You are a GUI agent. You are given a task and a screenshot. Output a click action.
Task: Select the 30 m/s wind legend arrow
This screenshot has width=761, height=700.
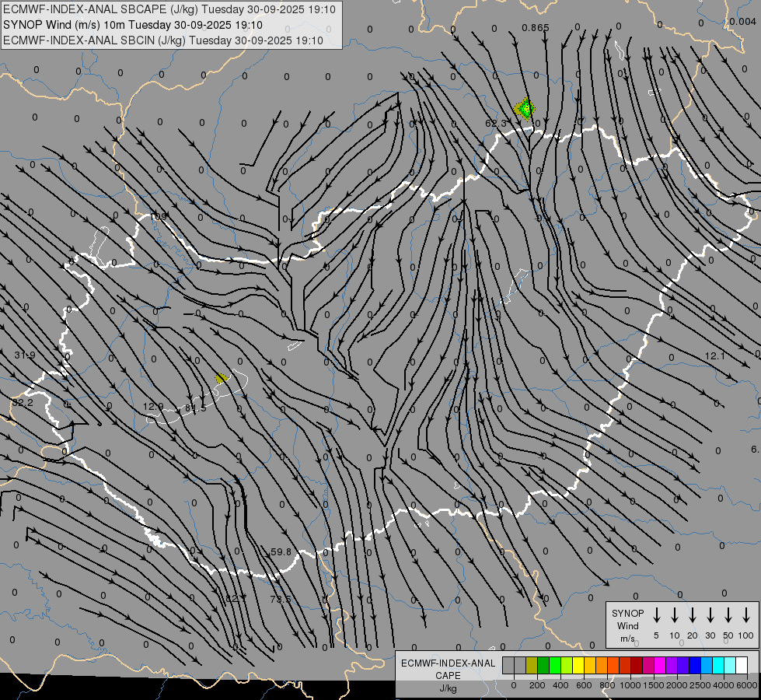coord(710,615)
